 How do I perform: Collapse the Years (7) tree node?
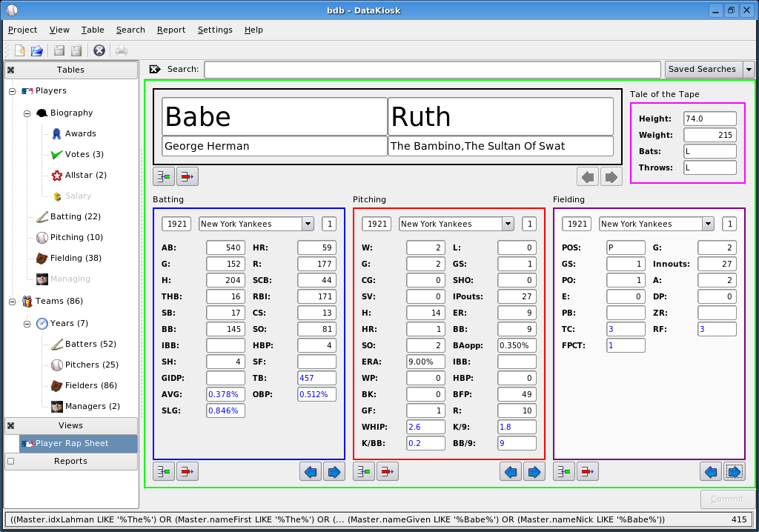pyautogui.click(x=27, y=324)
